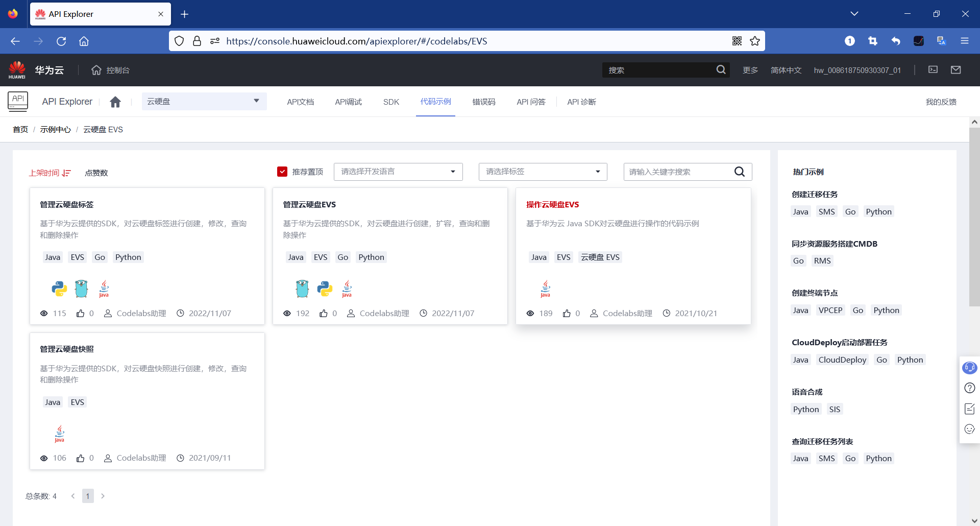This screenshot has height=526, width=980.
Task: Open the 管理云硬盘快照 example
Action: (67, 349)
